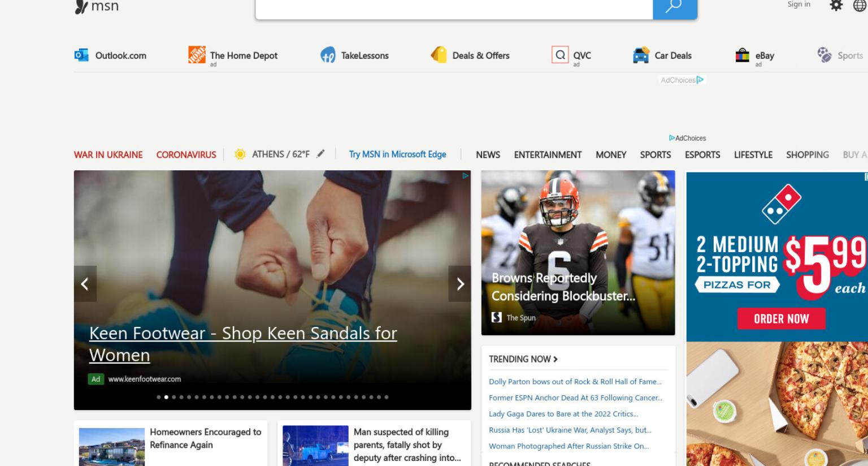
Task: Open the settings gear icon
Action: click(836, 6)
